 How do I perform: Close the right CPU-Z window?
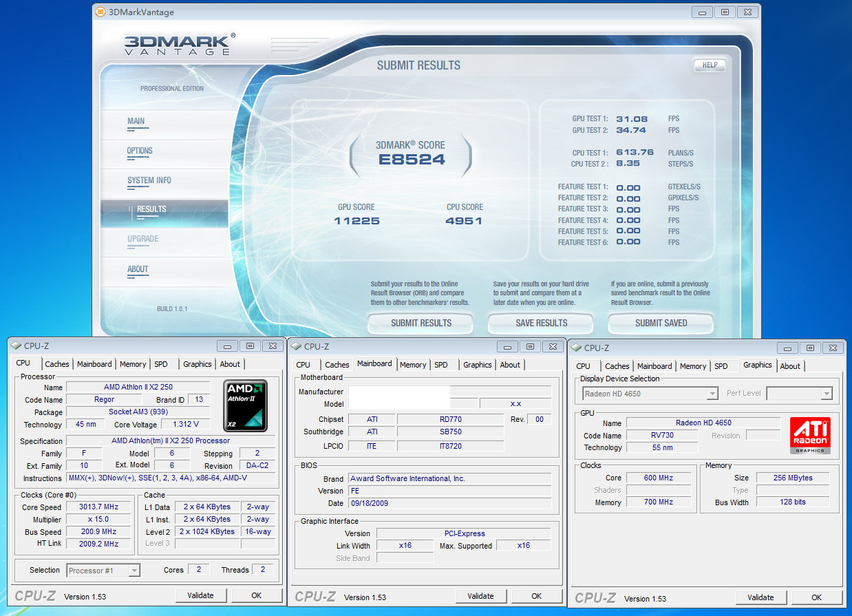point(831,348)
